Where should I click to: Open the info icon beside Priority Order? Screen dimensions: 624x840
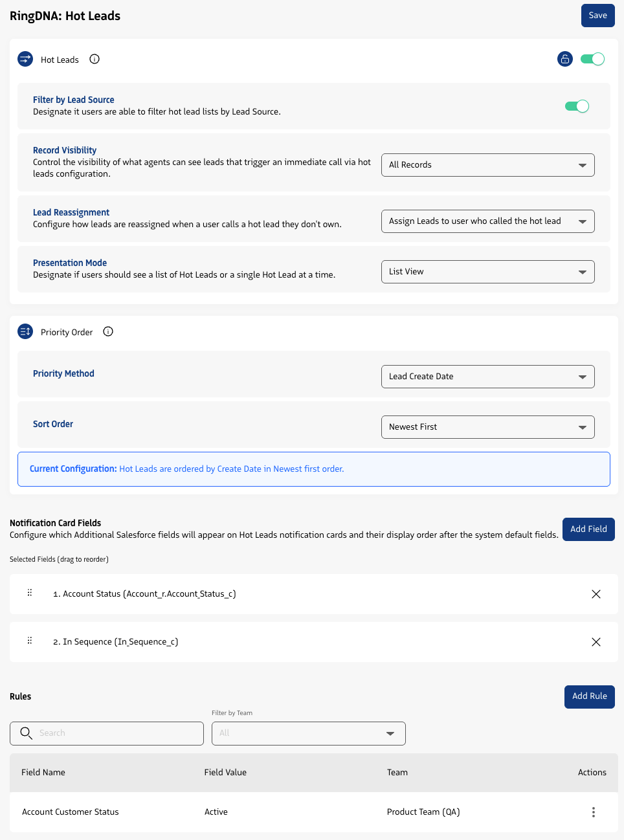(x=108, y=331)
